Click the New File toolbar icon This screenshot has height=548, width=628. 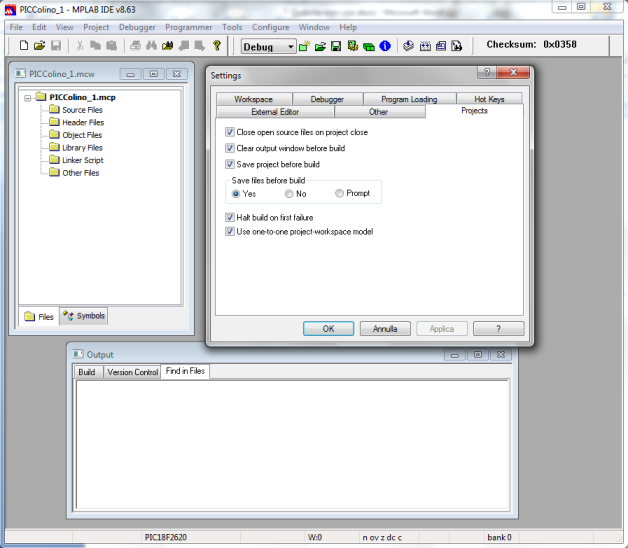click(x=24, y=46)
